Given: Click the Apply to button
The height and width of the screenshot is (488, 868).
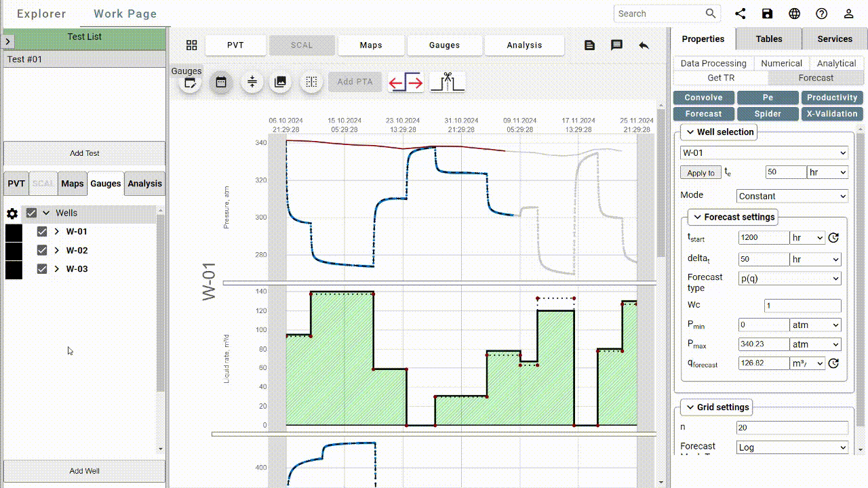Looking at the screenshot, I should [701, 173].
